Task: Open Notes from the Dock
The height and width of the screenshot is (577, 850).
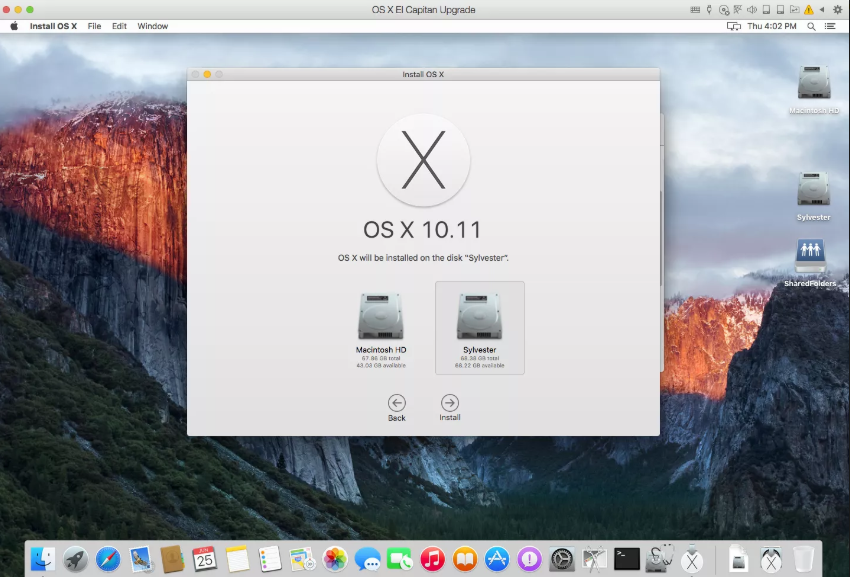Action: click(x=237, y=559)
